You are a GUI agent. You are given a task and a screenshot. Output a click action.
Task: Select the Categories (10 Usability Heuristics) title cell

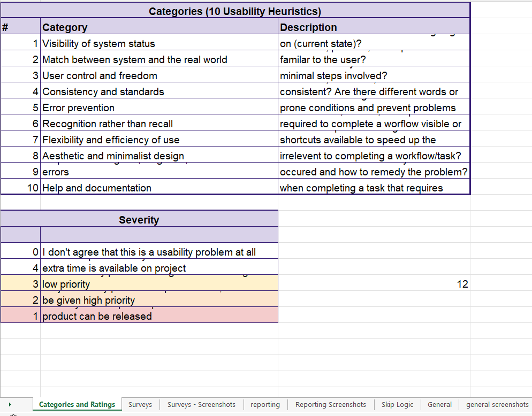coord(234,11)
